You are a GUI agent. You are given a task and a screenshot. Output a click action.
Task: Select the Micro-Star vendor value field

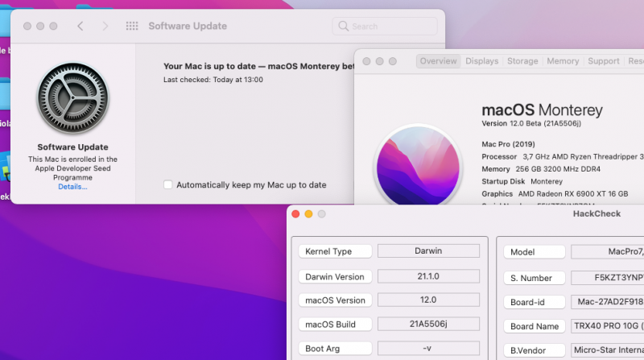coord(608,350)
